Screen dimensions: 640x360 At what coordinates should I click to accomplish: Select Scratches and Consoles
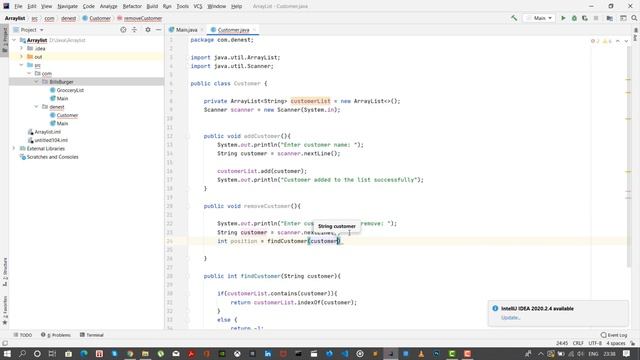(52, 157)
